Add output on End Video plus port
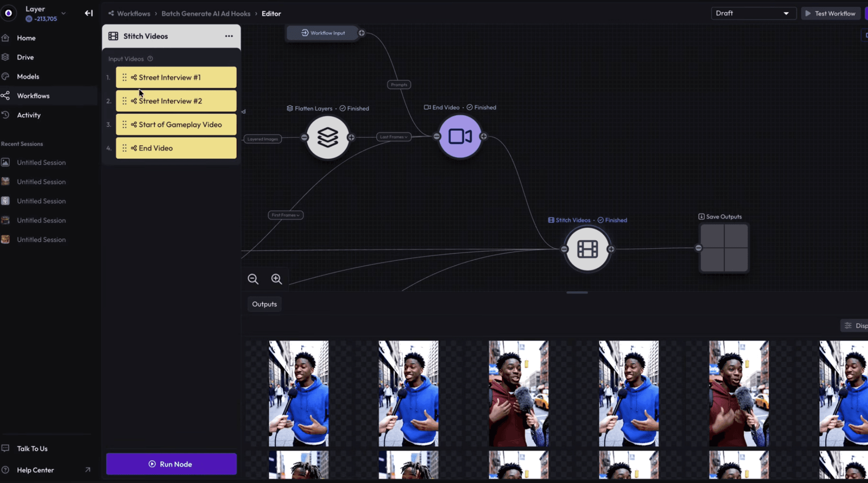 tap(483, 137)
